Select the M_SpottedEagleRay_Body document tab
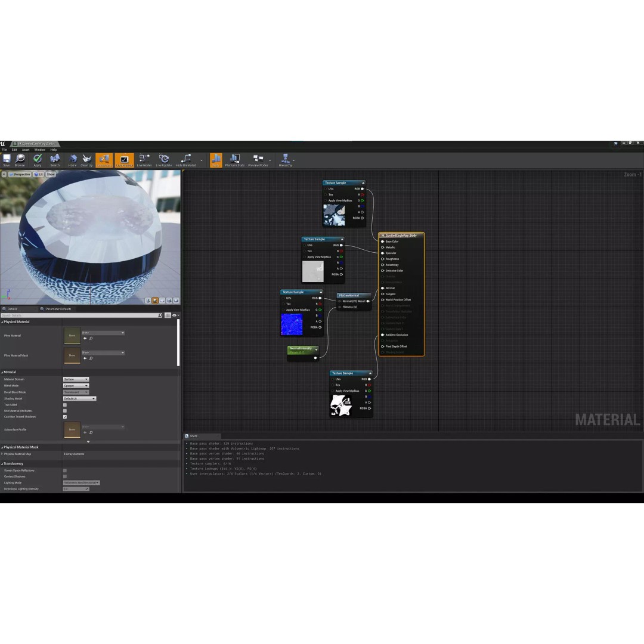Viewport: 644px width, 644px height. [35, 144]
